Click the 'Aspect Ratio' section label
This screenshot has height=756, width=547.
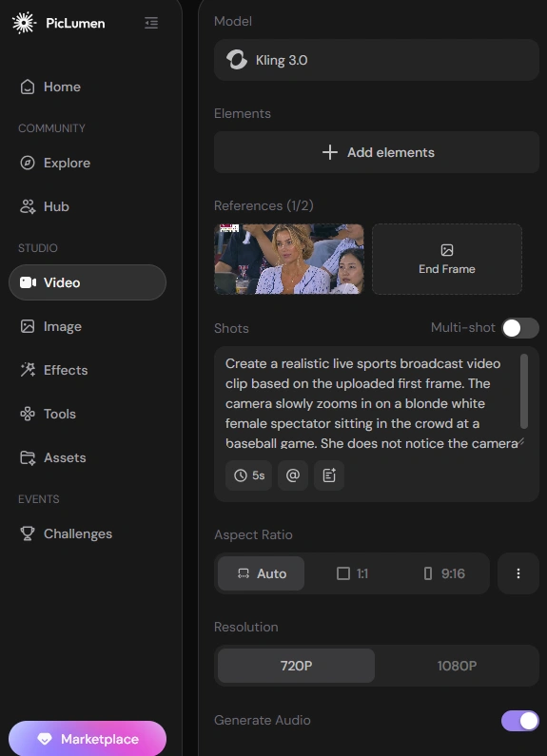pos(253,534)
